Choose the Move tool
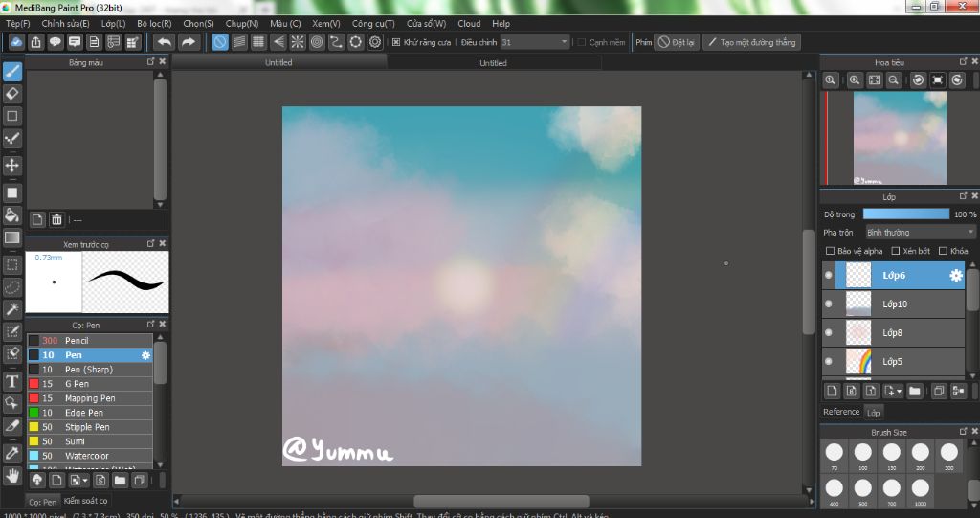 click(12, 165)
